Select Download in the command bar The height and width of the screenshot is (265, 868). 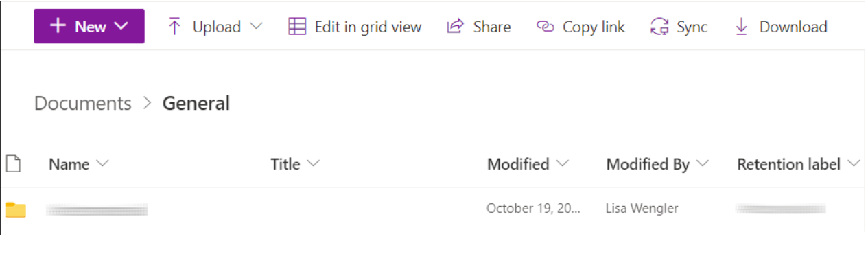pyautogui.click(x=781, y=27)
